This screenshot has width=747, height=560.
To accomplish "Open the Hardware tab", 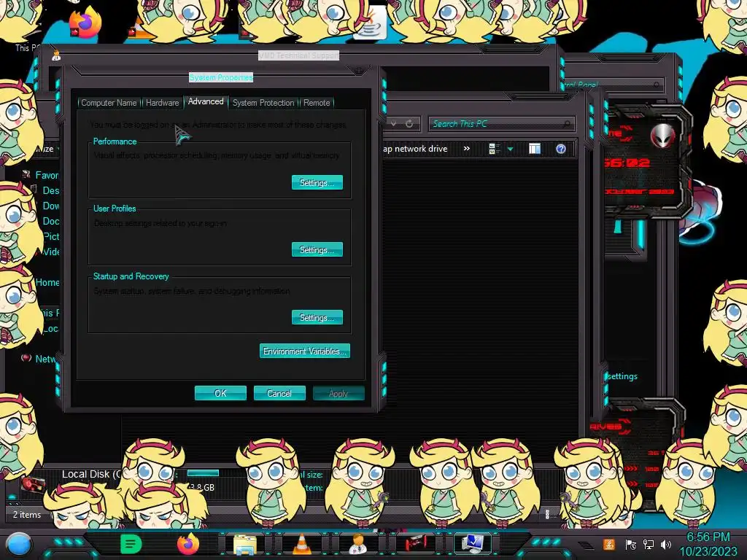I will 162,102.
